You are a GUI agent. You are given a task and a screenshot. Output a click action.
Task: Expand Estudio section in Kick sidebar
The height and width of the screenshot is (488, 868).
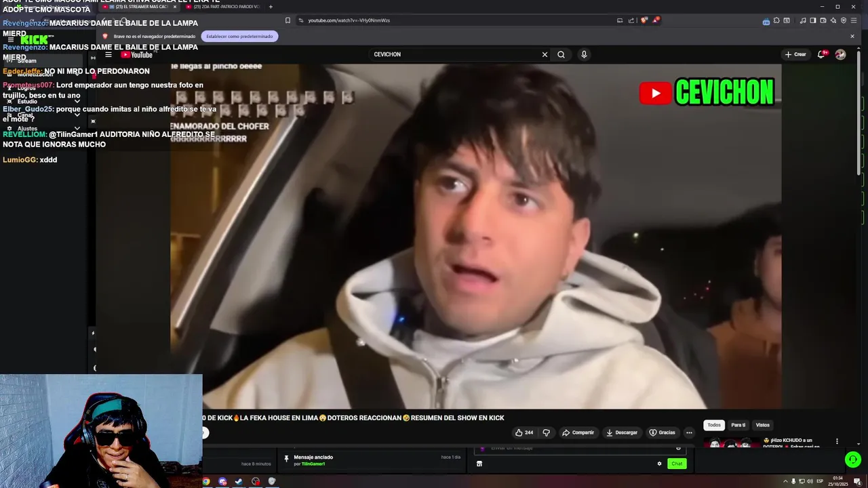[43, 102]
